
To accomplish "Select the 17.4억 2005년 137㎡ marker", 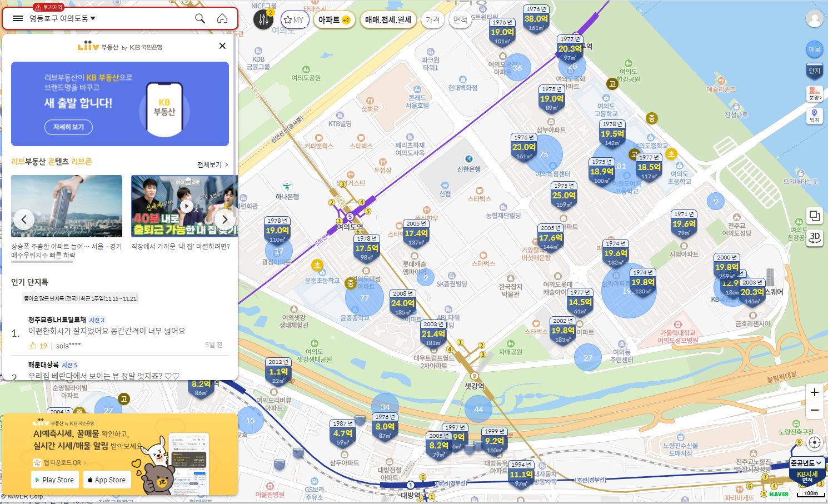I will point(416,233).
